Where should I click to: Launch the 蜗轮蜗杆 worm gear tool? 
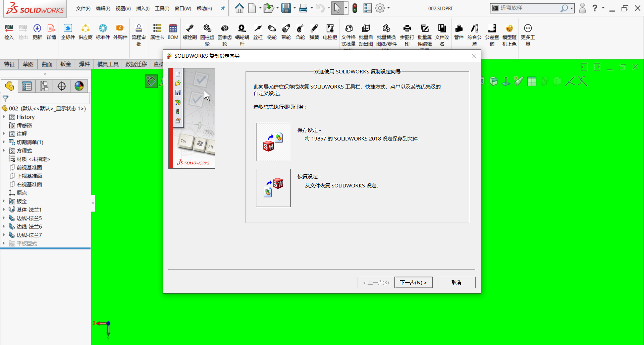(242, 35)
